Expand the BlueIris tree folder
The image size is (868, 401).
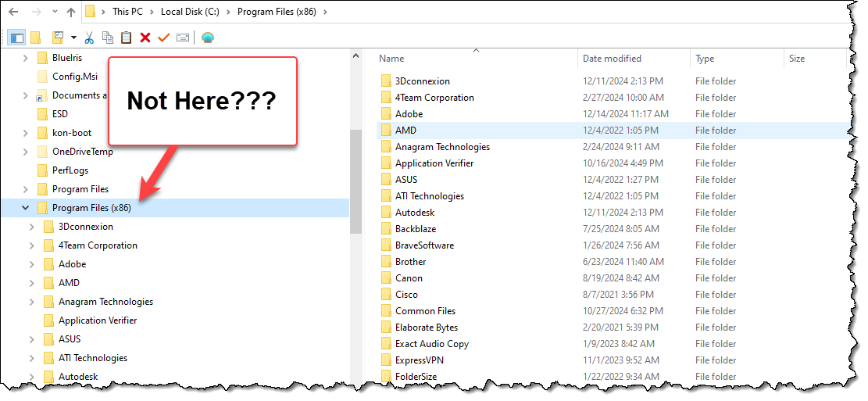pos(26,58)
